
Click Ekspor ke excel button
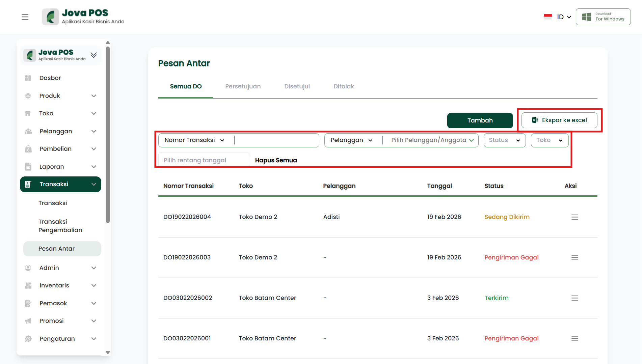(559, 120)
